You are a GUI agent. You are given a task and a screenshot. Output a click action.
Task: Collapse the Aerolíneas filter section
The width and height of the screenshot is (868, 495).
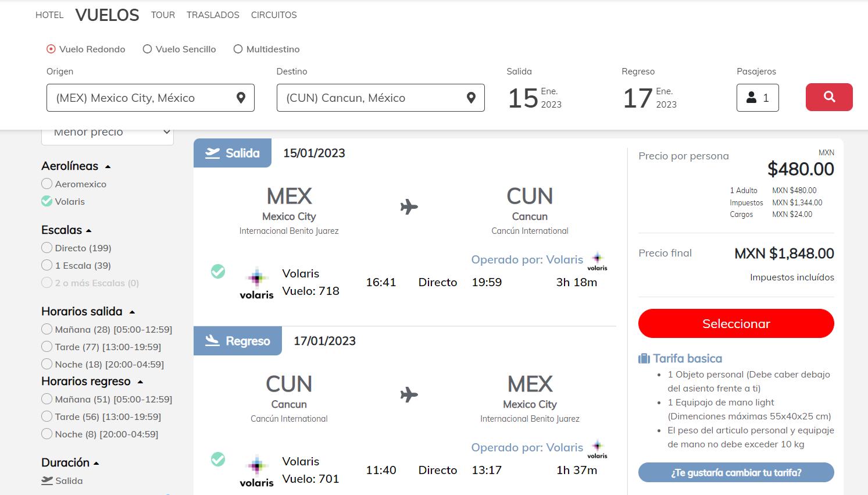pyautogui.click(x=108, y=167)
